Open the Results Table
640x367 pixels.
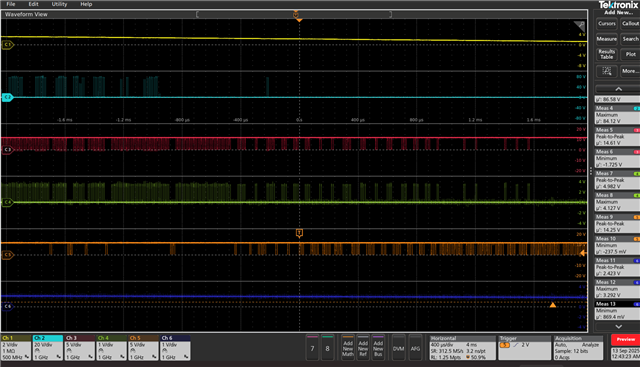coord(607,54)
